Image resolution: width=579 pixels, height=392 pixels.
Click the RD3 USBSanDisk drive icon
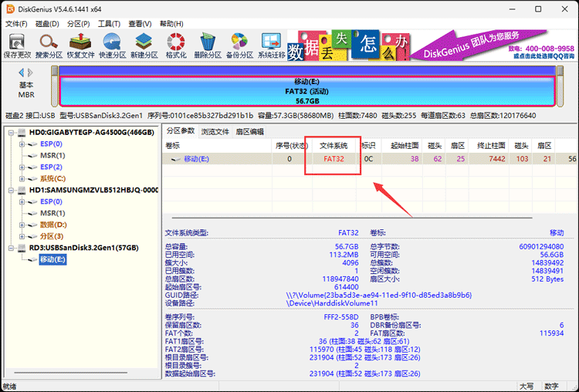pyautogui.click(x=22, y=248)
